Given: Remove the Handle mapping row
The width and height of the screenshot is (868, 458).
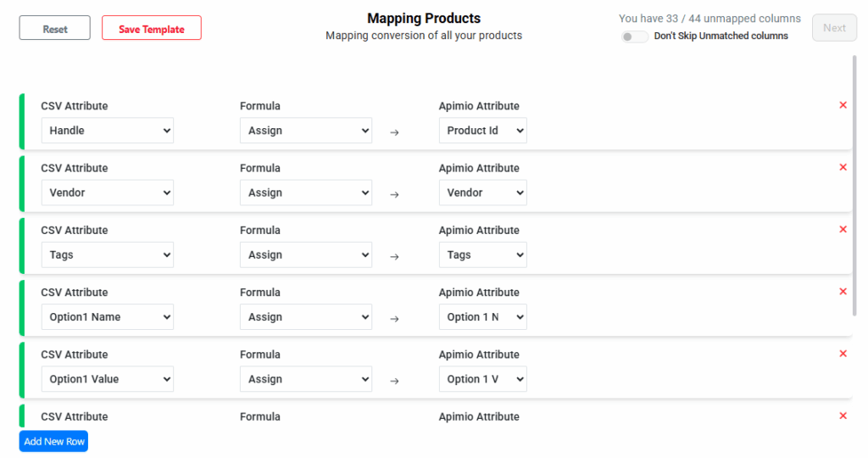Looking at the screenshot, I should coord(843,105).
